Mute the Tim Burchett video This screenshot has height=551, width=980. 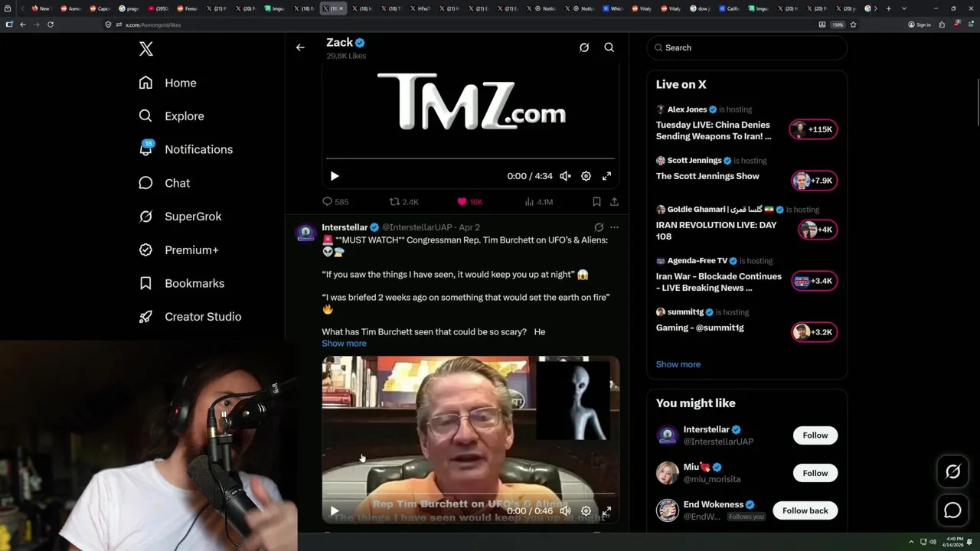(565, 510)
